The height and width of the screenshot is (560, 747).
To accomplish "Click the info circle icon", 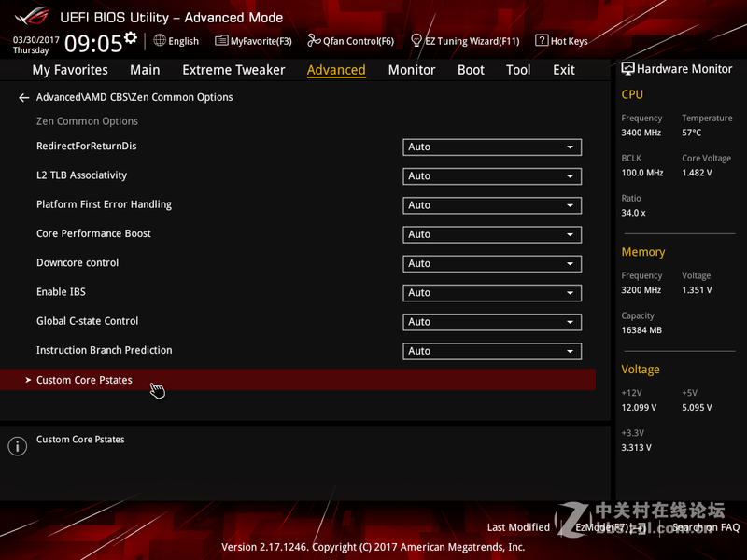I will point(18,446).
